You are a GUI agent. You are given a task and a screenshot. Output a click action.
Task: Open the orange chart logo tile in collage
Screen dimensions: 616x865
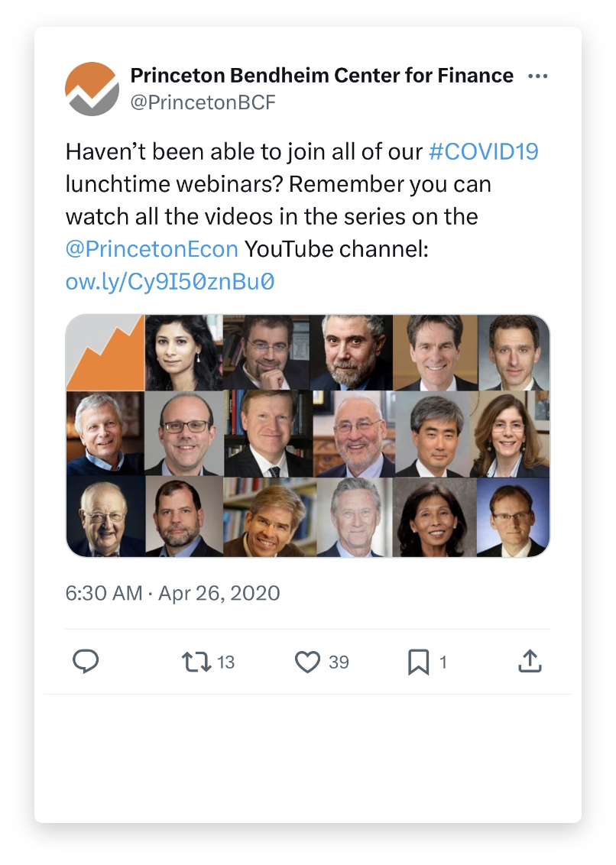coord(105,352)
